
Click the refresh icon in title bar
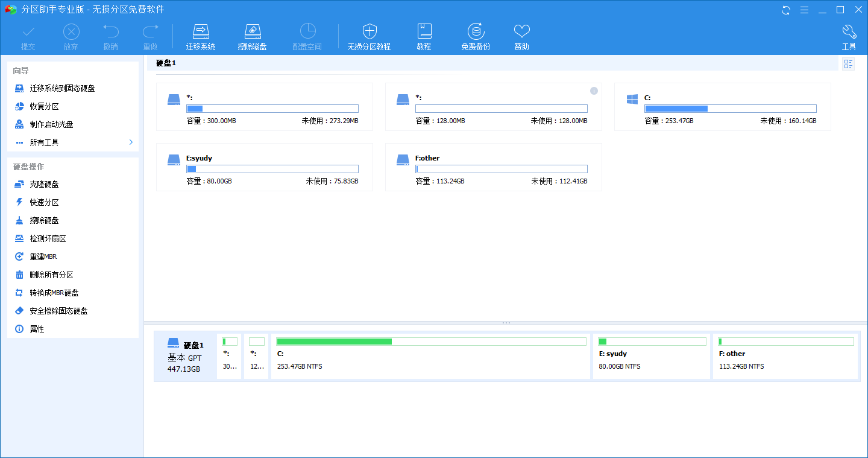click(786, 10)
